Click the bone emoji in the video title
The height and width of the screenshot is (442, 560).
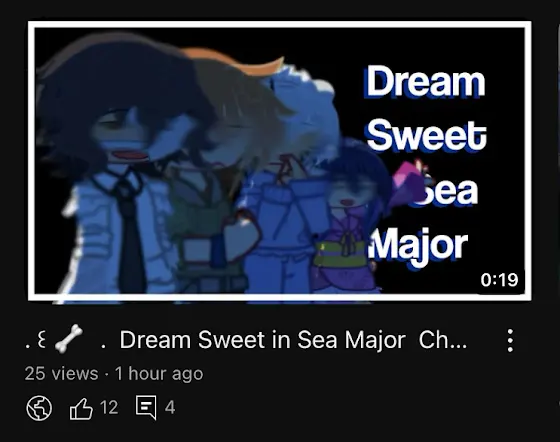pos(68,339)
